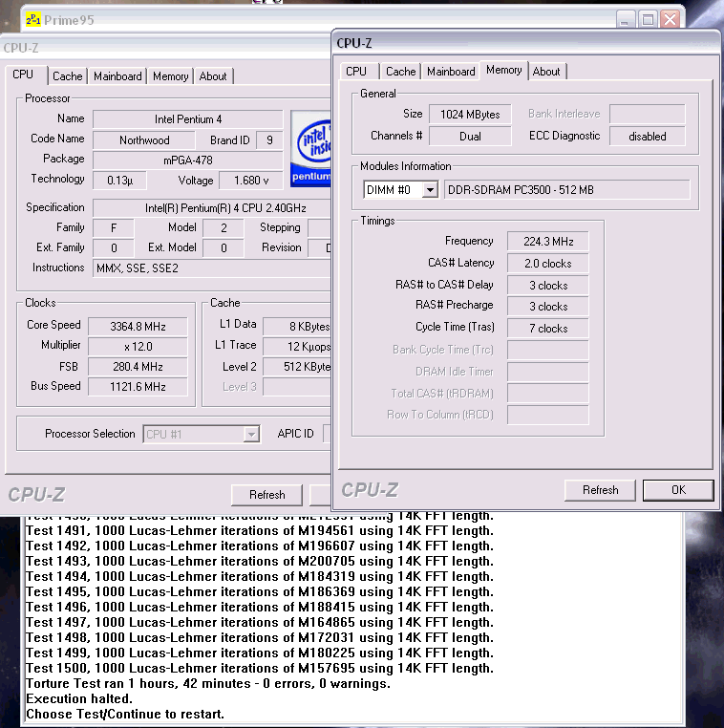
Task: Minimize the Prime95 window
Action: pyautogui.click(x=626, y=19)
